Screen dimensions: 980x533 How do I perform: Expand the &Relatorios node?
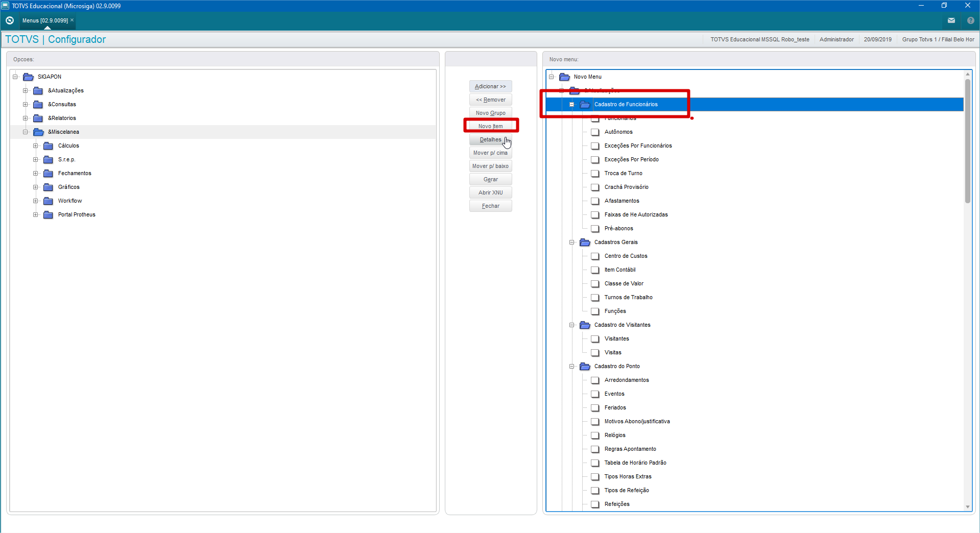point(26,118)
